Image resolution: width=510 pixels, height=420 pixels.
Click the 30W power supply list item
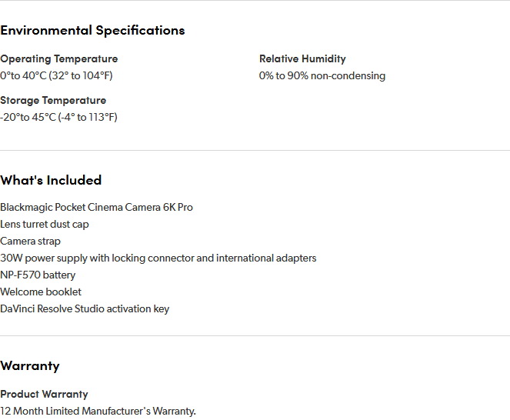pos(158,258)
